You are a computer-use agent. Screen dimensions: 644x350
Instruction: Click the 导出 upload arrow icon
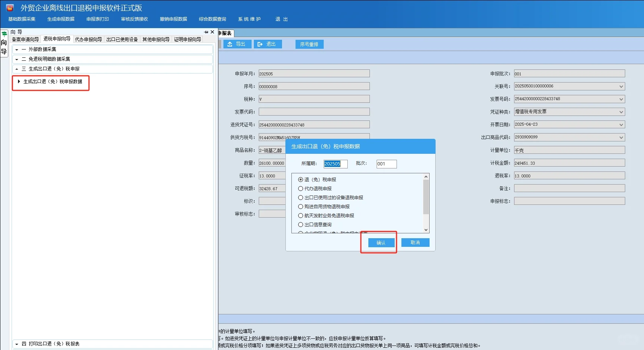point(230,44)
